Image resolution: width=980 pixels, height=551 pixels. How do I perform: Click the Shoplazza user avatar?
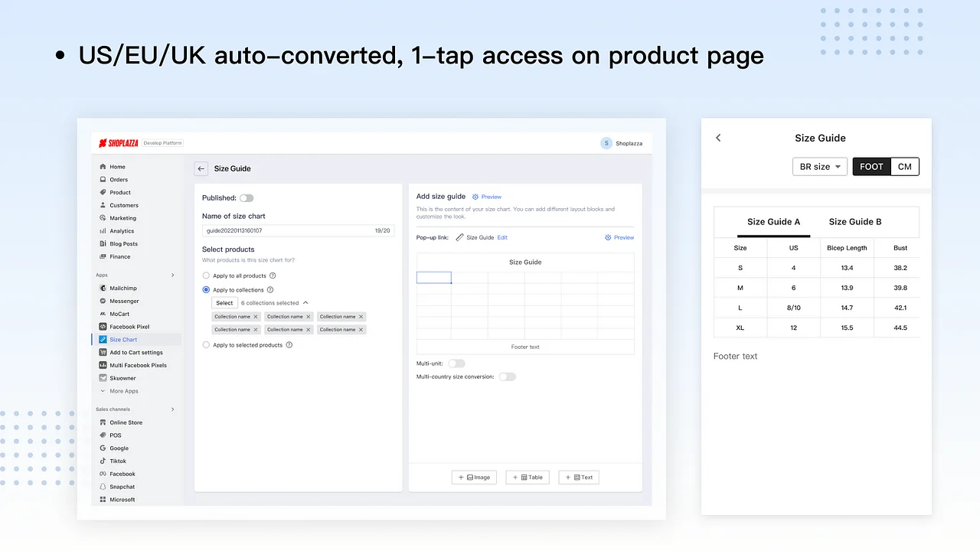(606, 143)
